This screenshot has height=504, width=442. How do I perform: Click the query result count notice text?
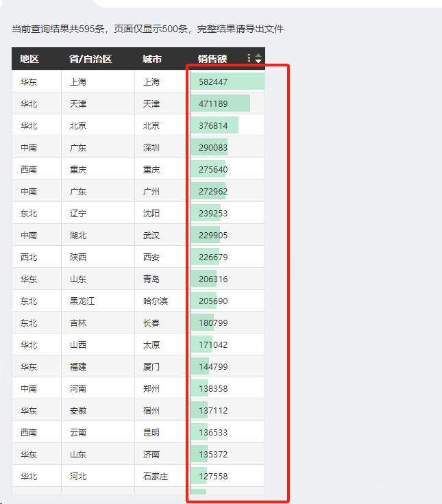pyautogui.click(x=147, y=29)
